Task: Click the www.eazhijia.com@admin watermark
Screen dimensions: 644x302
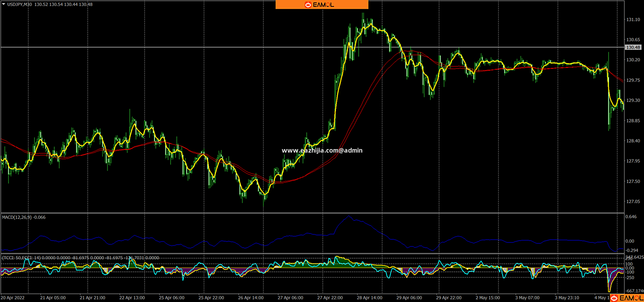Action: point(322,151)
